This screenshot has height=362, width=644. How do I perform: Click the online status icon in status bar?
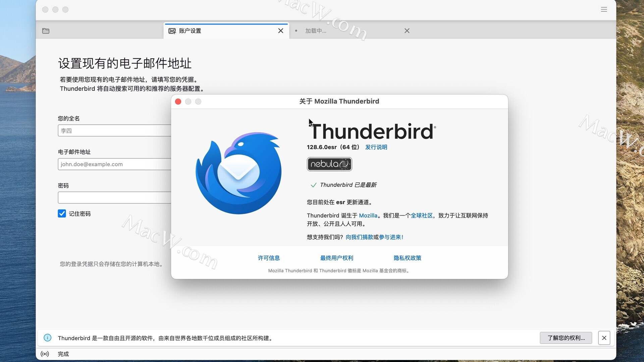click(x=45, y=354)
